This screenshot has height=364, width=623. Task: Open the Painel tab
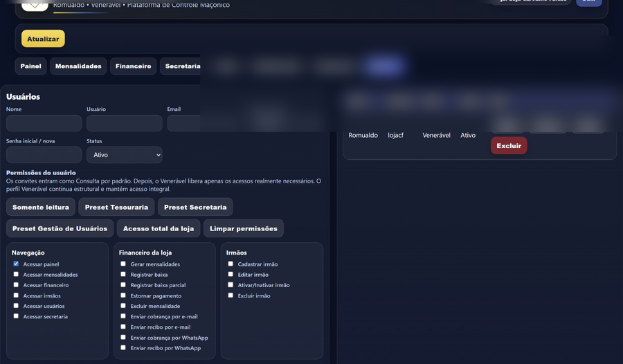(30, 66)
